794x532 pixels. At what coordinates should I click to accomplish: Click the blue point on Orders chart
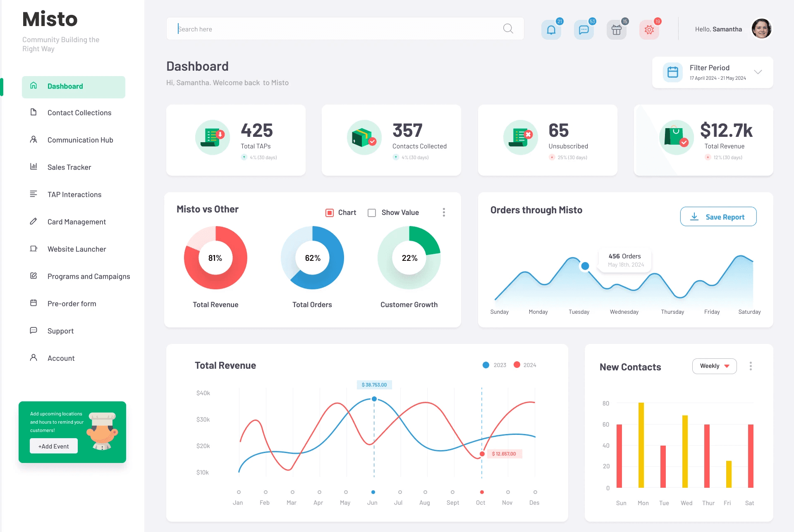[x=585, y=266]
